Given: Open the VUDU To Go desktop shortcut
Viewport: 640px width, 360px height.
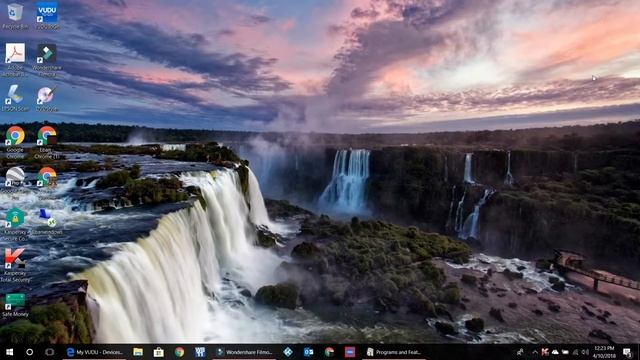Looking at the screenshot, I should click(47, 16).
